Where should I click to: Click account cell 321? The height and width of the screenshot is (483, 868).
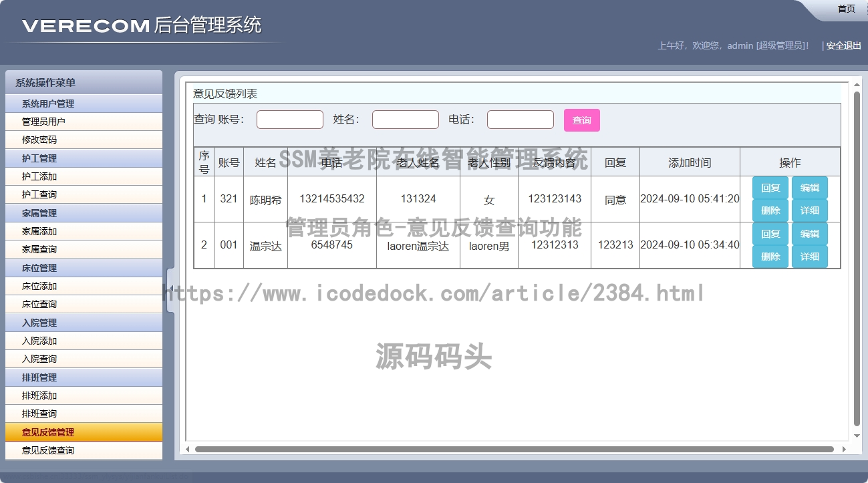point(229,199)
